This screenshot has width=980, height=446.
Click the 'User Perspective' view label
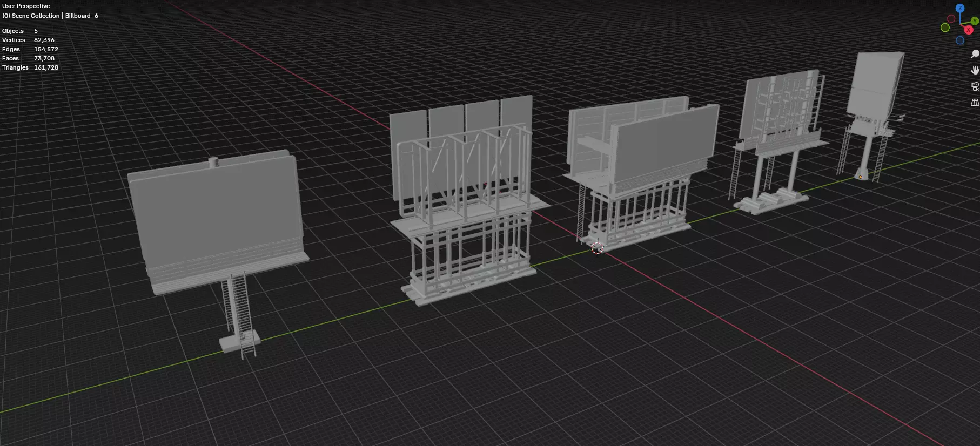click(26, 6)
